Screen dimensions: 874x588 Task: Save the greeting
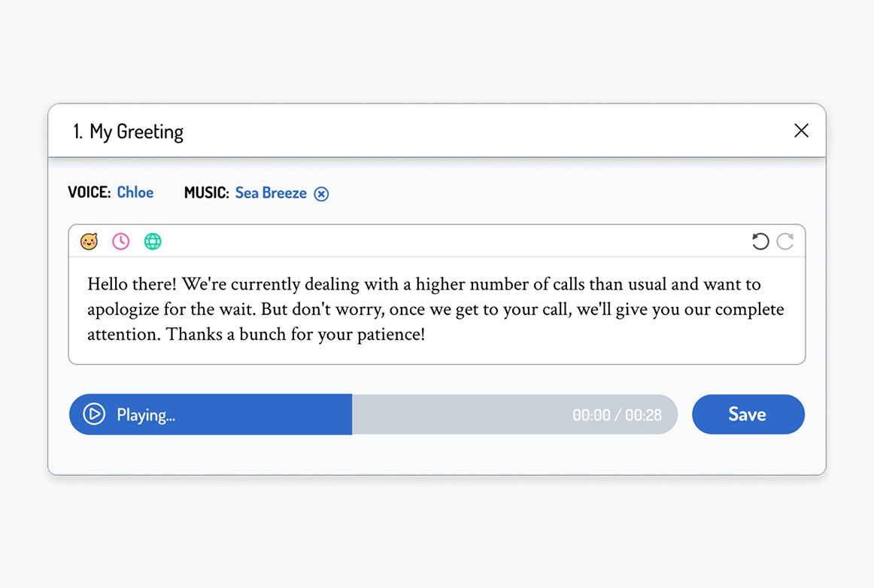pyautogui.click(x=748, y=414)
